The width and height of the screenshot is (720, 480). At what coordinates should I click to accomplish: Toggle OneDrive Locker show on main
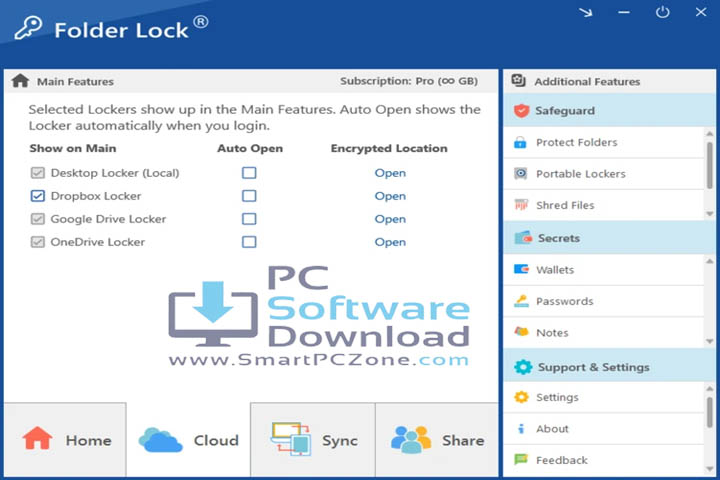[38, 242]
